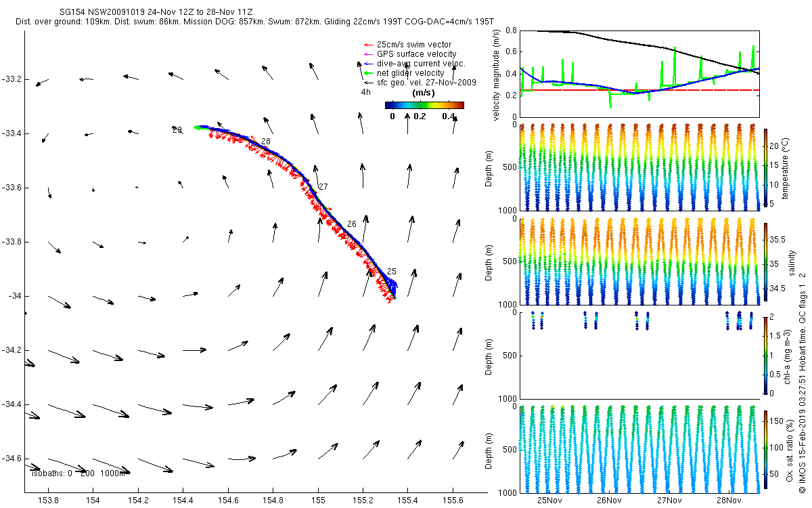The width and height of the screenshot is (812, 508).
Task: Click the '0.8' tick on velocity magnitude axis
Action: (512, 30)
